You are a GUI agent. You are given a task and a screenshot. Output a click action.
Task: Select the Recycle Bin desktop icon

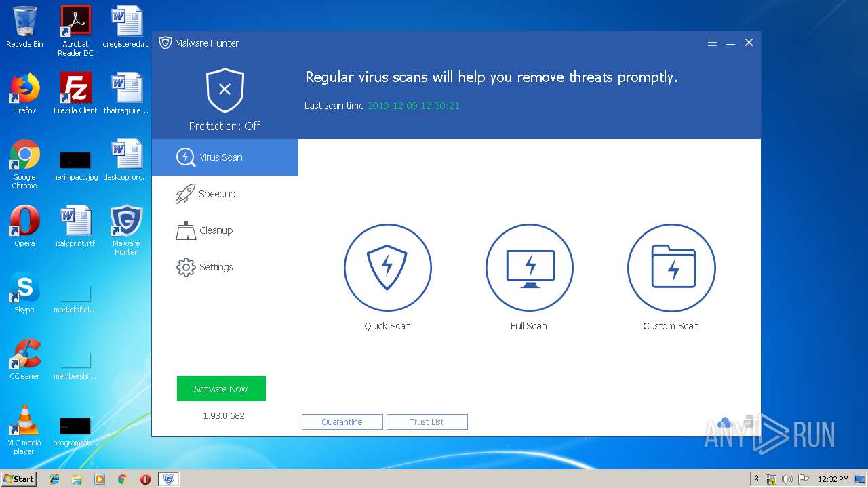24,27
